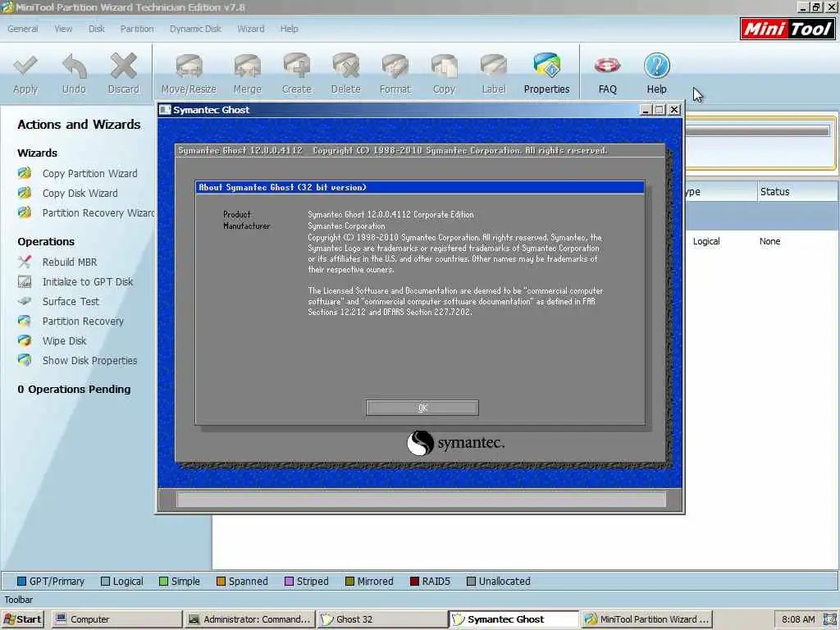Click the Striped legend color box
The width and height of the screenshot is (840, 630).
pyautogui.click(x=289, y=582)
